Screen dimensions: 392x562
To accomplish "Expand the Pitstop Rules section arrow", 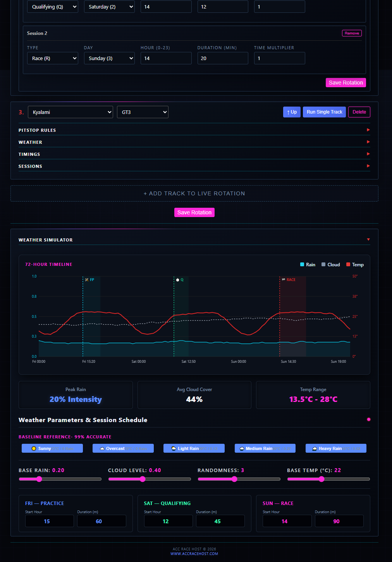I will coord(368,130).
